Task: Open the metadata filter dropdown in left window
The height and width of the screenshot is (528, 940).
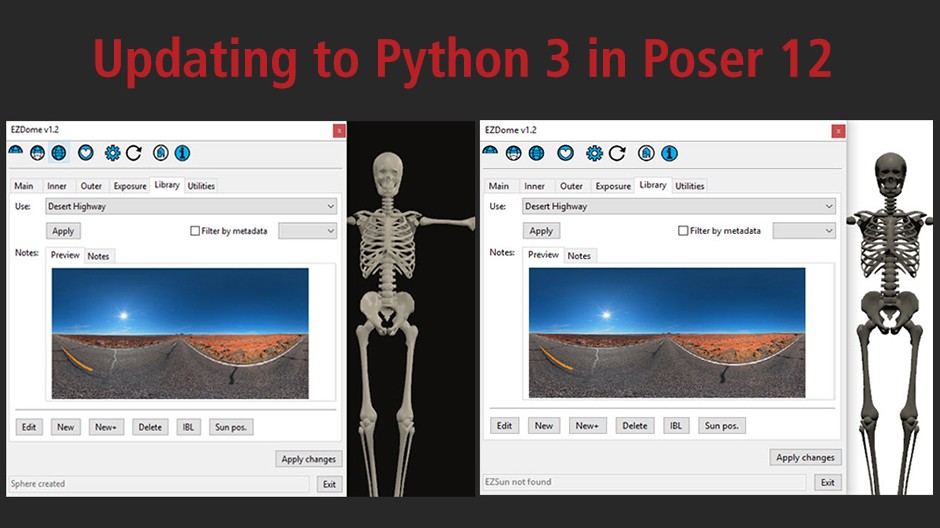Action: pyautogui.click(x=308, y=231)
